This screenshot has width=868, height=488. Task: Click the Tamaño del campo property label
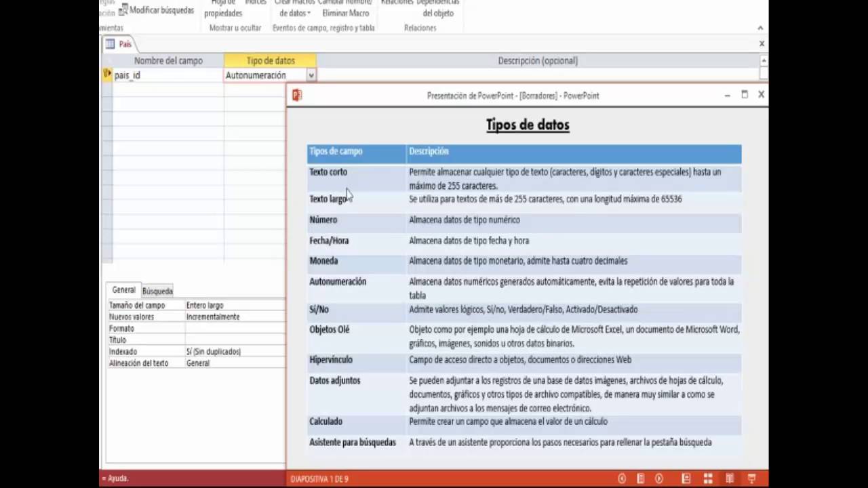[x=137, y=306]
